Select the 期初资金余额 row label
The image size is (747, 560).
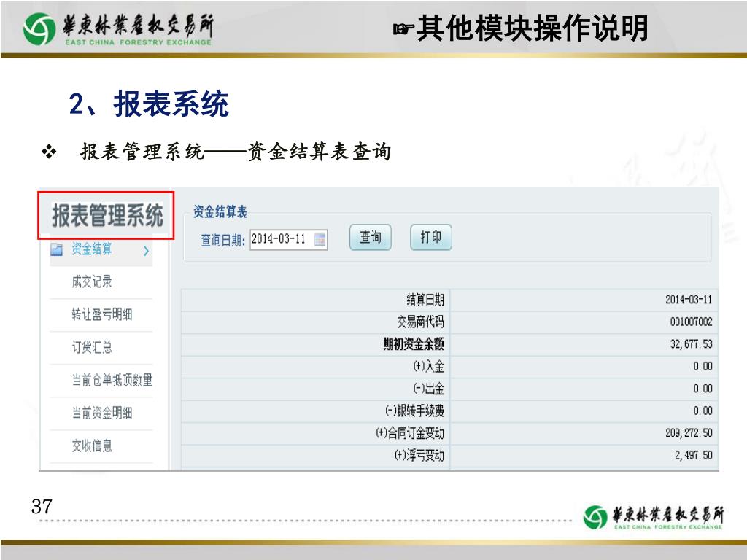coord(413,344)
